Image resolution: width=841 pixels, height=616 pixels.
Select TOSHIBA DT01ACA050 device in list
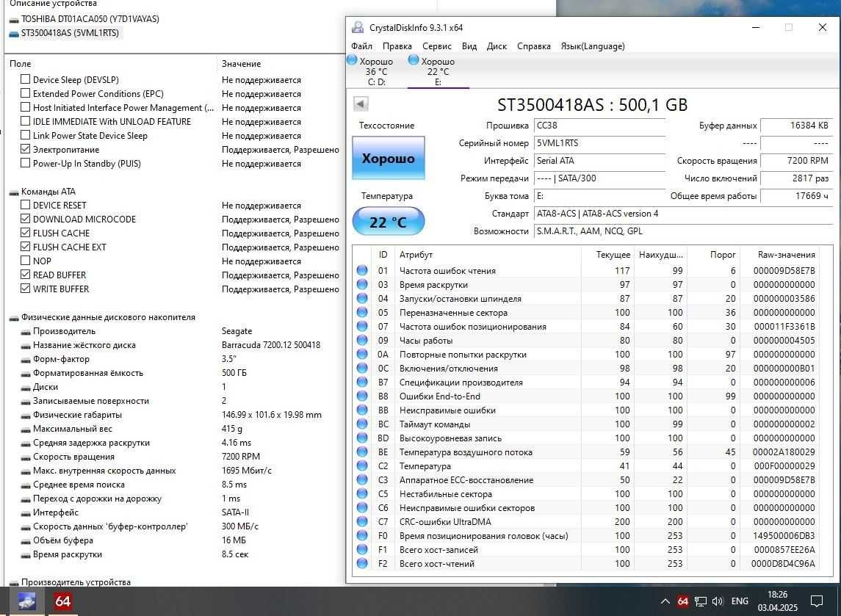pyautogui.click(x=84, y=19)
